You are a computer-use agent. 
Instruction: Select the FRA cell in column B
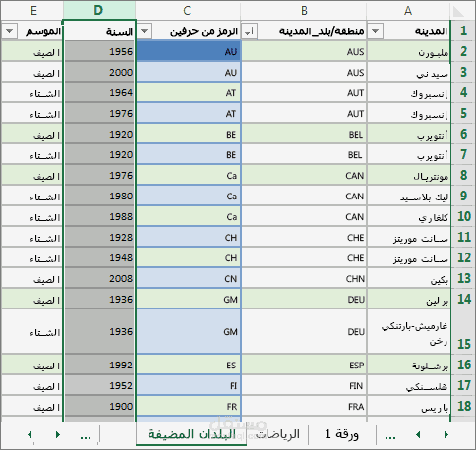[304, 406]
